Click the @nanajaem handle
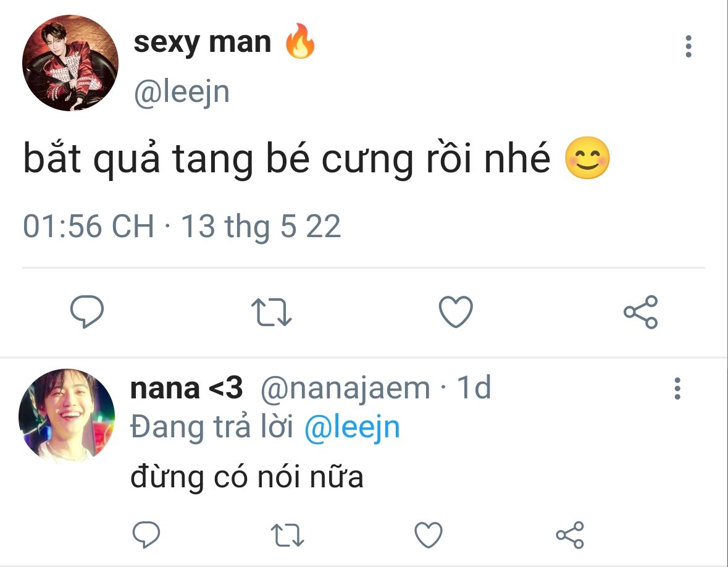Viewport: 728px width, 567px height. pos(345,388)
